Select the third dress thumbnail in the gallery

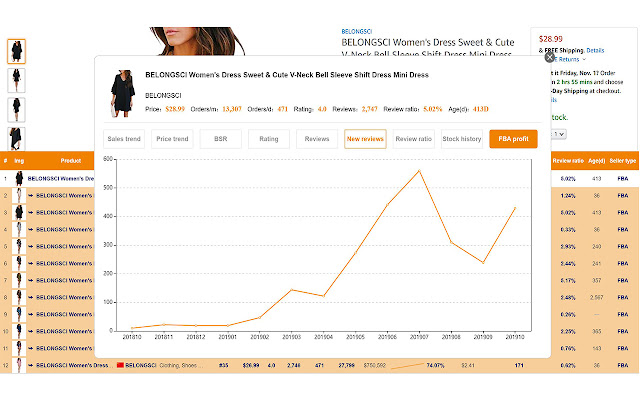click(x=16, y=110)
